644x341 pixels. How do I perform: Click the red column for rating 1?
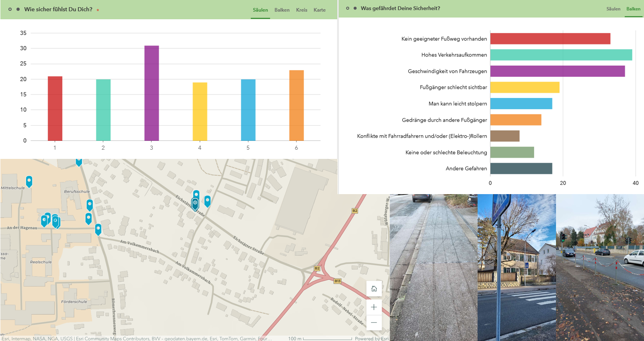55,108
